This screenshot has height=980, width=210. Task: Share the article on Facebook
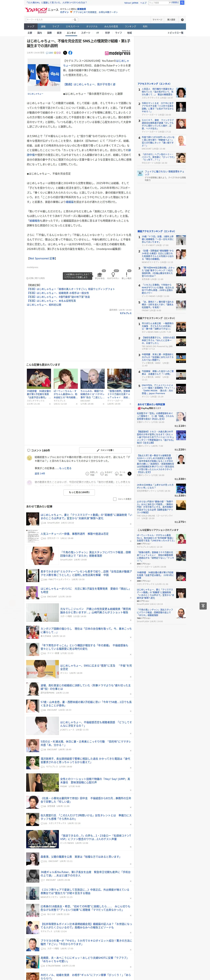(70, 53)
